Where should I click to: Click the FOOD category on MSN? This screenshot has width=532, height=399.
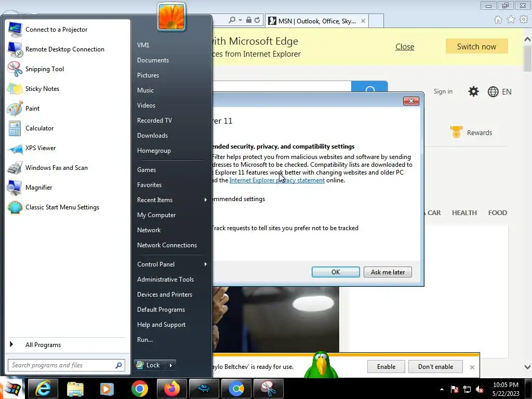tap(497, 212)
